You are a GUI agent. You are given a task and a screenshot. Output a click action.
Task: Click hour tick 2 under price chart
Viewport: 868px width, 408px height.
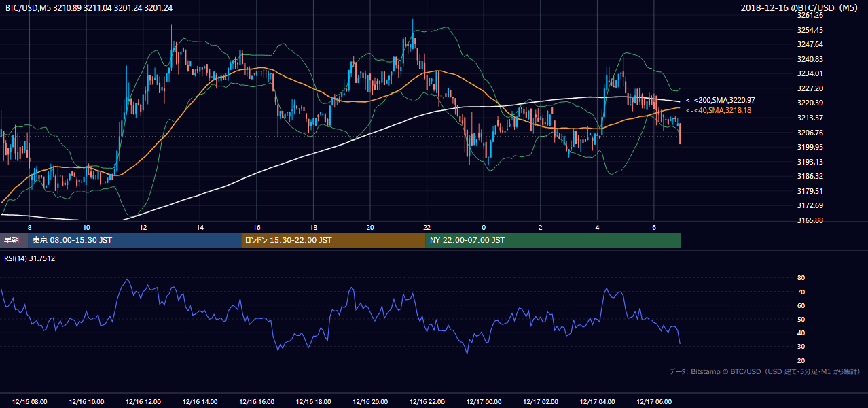point(541,227)
